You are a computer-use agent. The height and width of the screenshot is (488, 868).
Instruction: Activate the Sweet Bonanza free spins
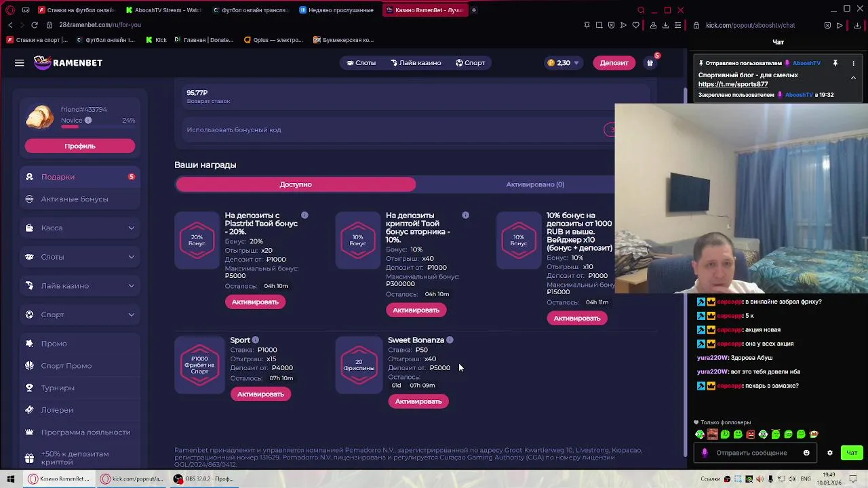click(x=418, y=402)
